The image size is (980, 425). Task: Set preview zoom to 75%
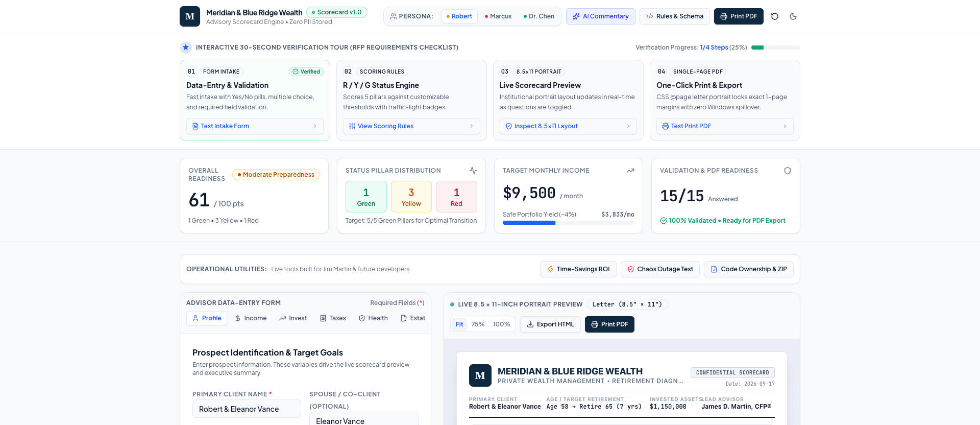pyautogui.click(x=478, y=324)
